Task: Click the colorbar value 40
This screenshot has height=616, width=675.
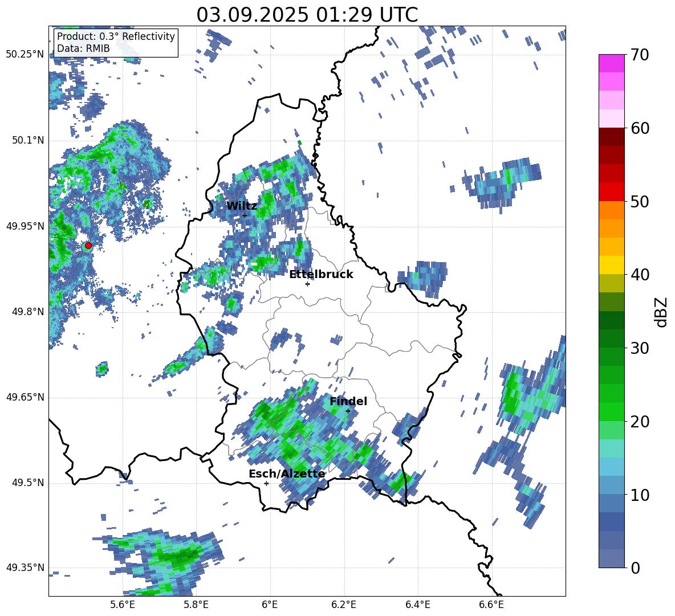Action: 640,275
